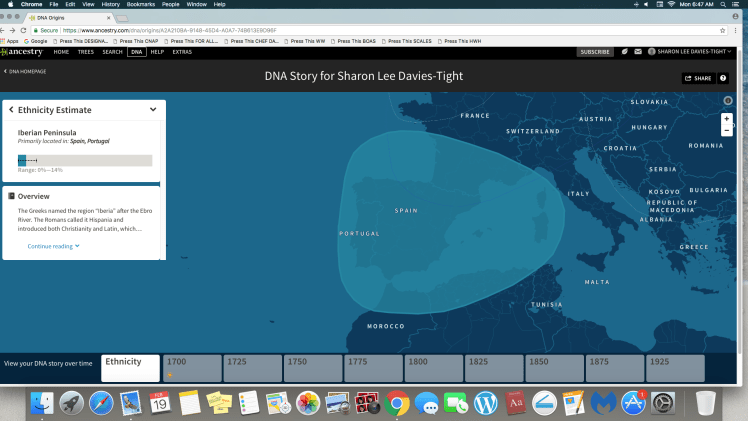
Task: Open Sharon Lee Davies-Tight account dropdown
Action: pyautogui.click(x=695, y=51)
